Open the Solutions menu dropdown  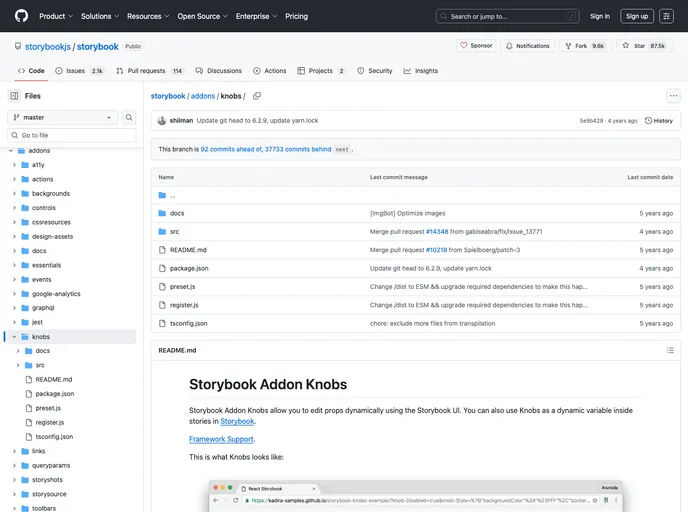coord(100,16)
